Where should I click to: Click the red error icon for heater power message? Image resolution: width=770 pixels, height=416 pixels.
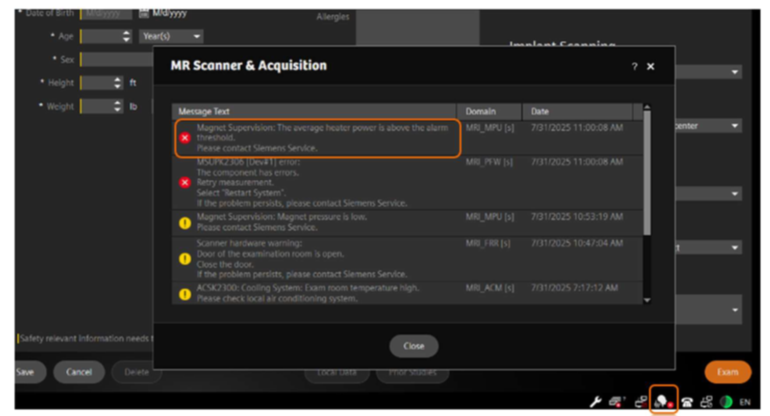click(x=184, y=137)
